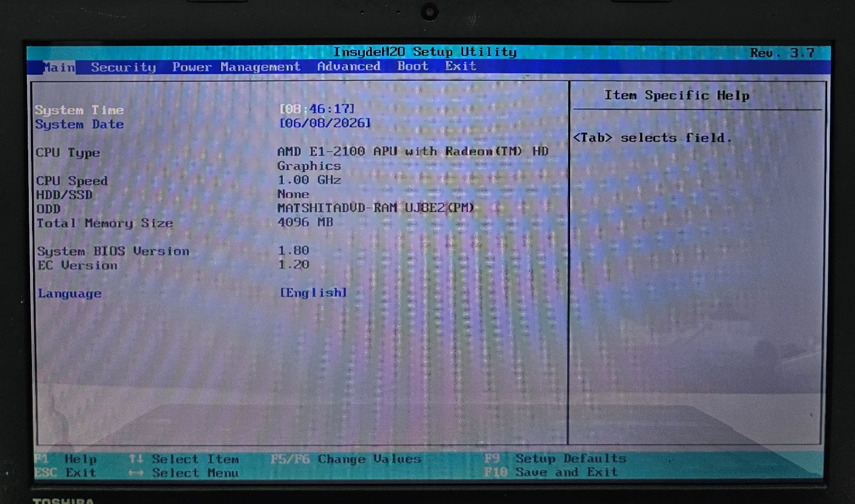Click the HDD/SSD label
855x504 pixels.
coord(64,195)
